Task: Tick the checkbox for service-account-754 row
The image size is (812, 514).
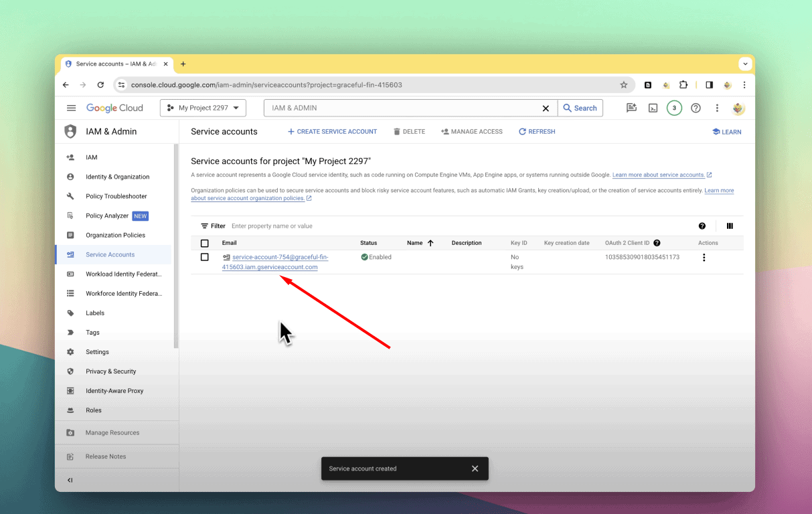Action: point(205,257)
